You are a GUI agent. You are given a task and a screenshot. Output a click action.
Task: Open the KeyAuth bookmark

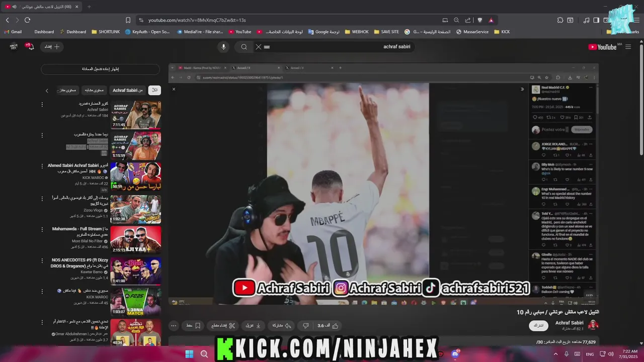point(147,32)
